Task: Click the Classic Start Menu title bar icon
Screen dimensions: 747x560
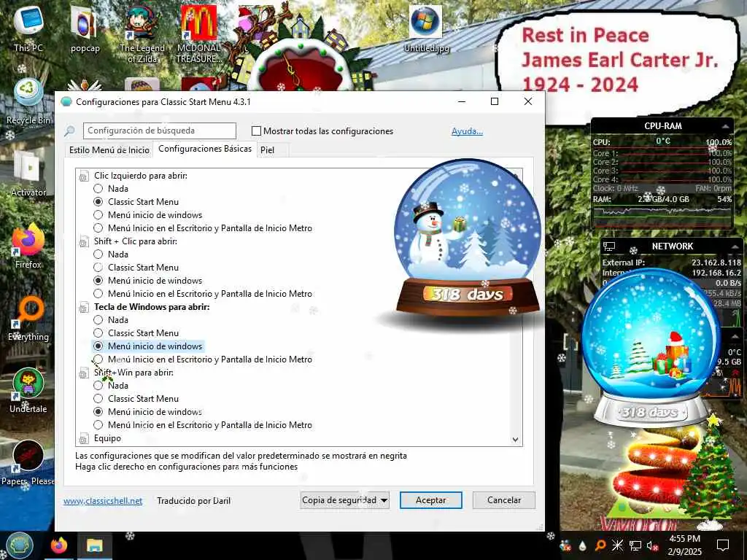Action: 66,101
